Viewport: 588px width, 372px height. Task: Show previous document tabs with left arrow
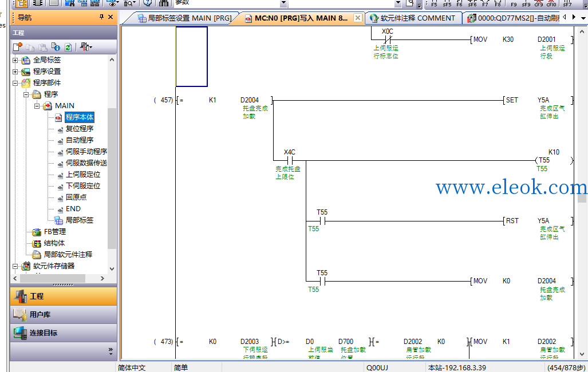(565, 17)
